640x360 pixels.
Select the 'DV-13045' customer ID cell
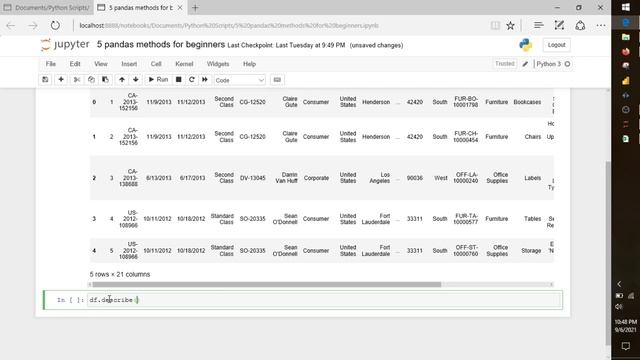(252, 178)
